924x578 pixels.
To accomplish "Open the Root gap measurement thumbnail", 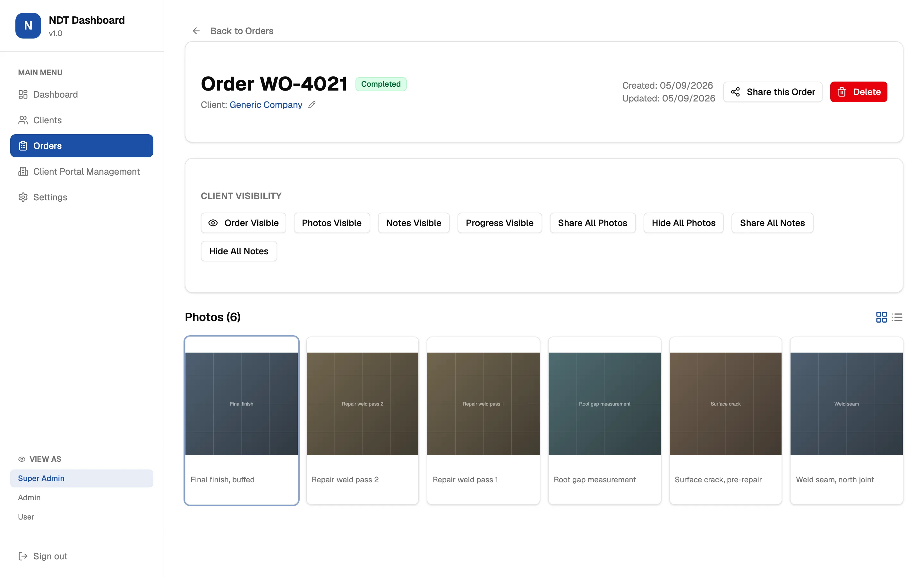I will tap(604, 404).
